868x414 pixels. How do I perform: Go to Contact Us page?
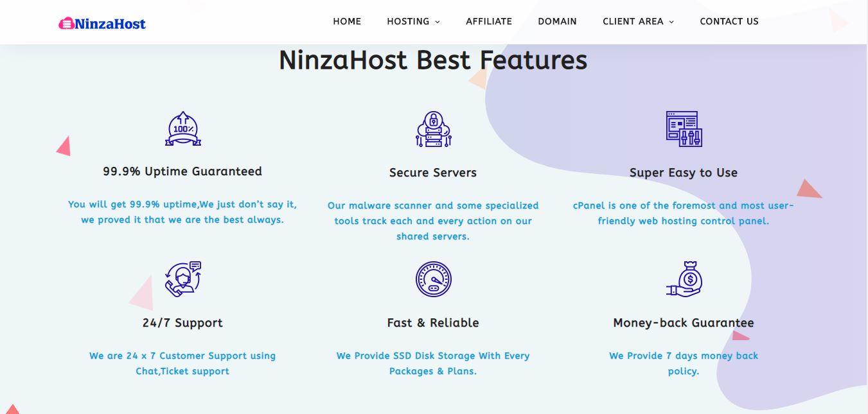[x=729, y=21]
